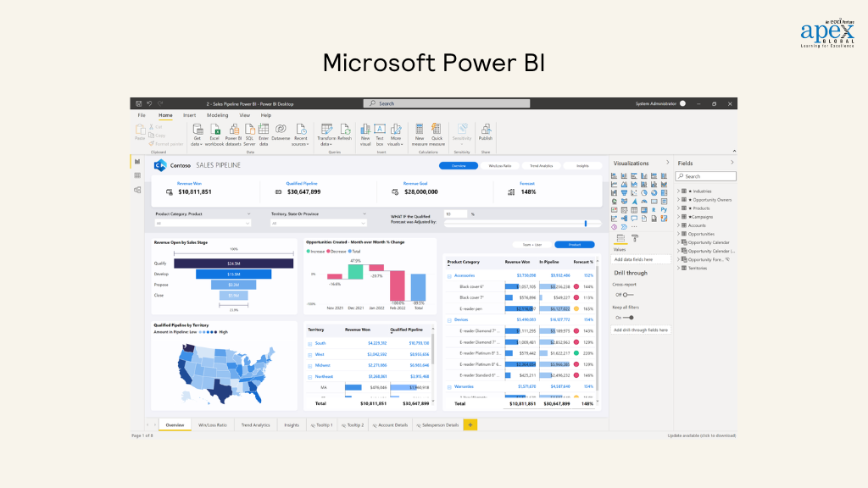Screen dimensions: 868x488
Task: Click the Fields pane Search box
Action: (x=706, y=176)
